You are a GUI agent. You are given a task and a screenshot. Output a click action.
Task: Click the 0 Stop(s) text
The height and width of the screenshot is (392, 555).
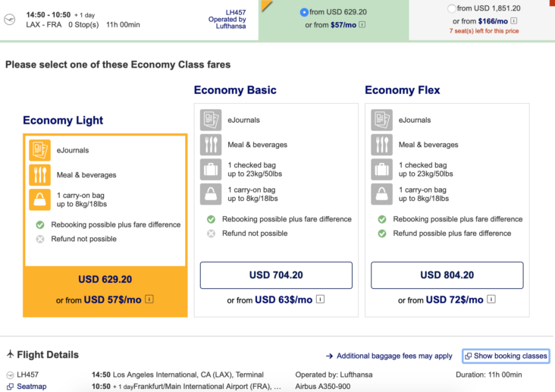[83, 25]
